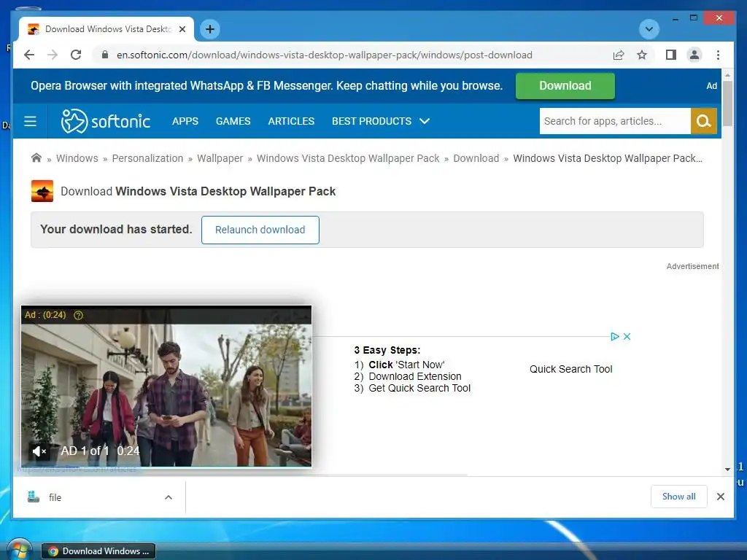Expand the file download options chevron
This screenshot has height=560, width=747.
[169, 497]
